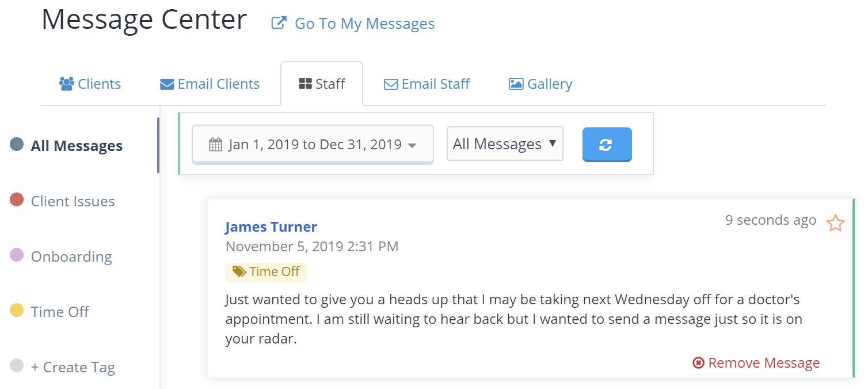Switch to the Staff tab
Screen dimensions: 868x389
[322, 84]
